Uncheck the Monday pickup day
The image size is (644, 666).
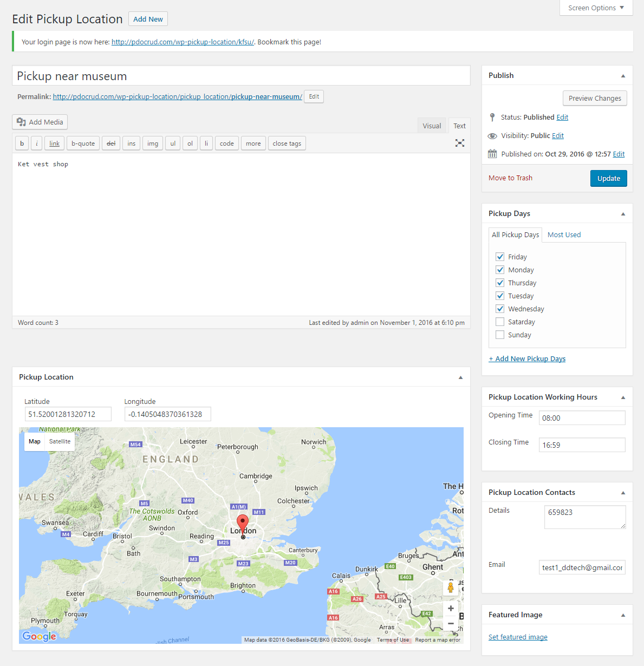500,270
